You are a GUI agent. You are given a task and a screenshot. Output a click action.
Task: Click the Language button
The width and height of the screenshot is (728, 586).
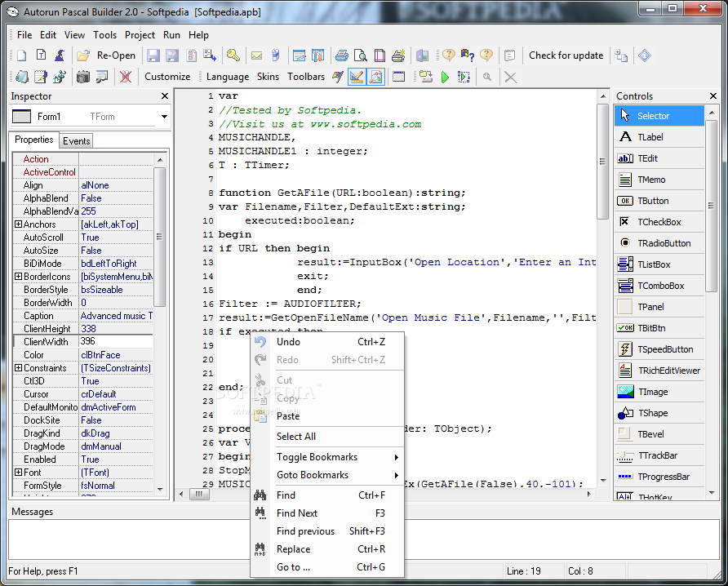(228, 77)
